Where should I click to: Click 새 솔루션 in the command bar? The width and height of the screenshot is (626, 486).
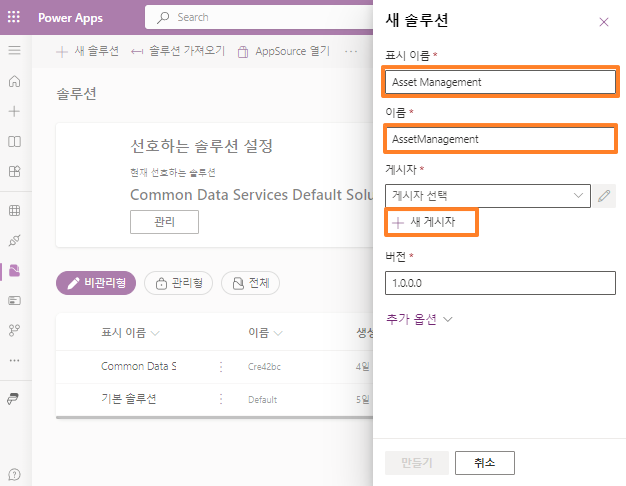pos(87,51)
